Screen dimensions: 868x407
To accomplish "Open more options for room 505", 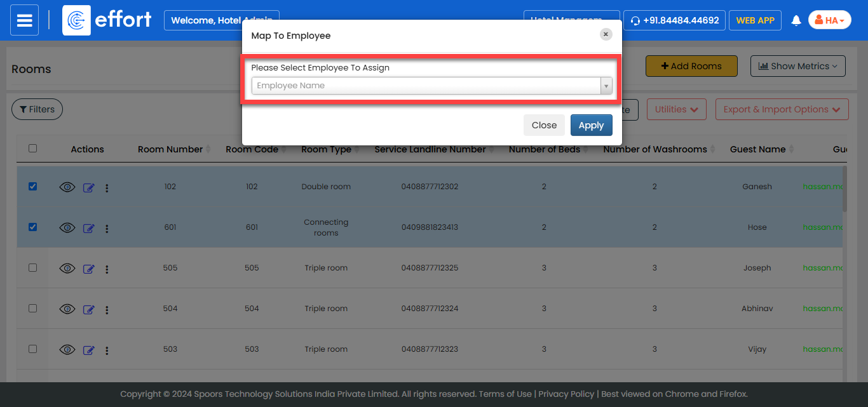I will click(x=107, y=269).
